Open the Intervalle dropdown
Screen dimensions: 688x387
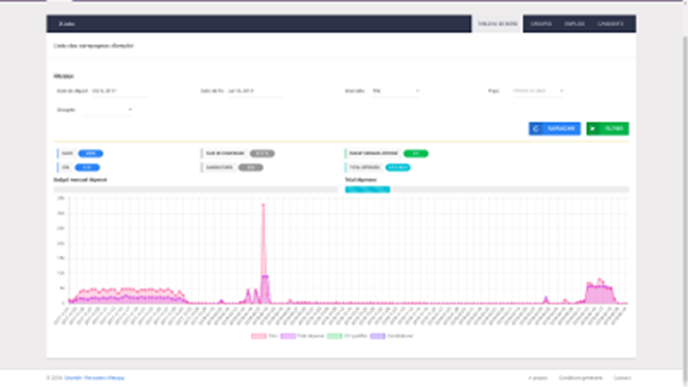(x=395, y=91)
